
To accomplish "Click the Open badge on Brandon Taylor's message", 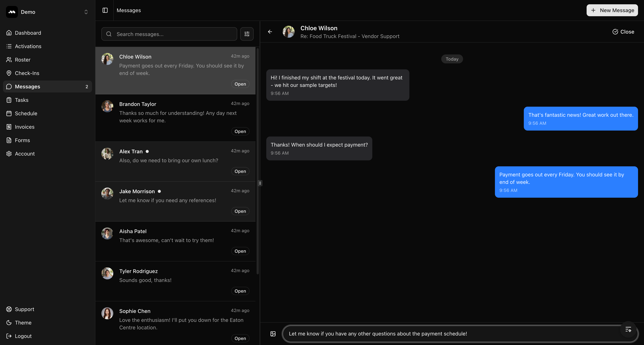I will tap(240, 131).
